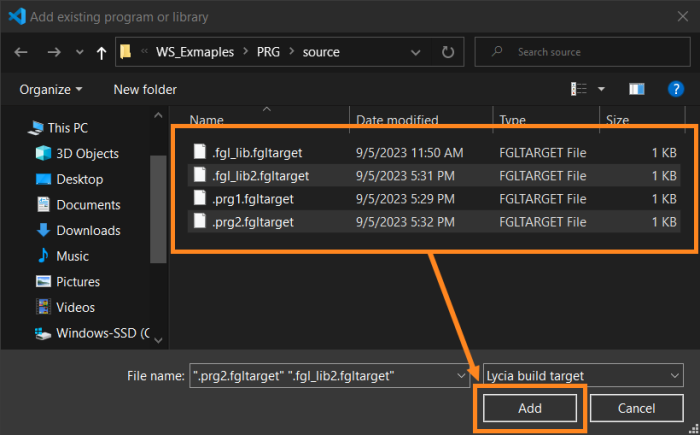Sort files by Date modified column

point(397,120)
